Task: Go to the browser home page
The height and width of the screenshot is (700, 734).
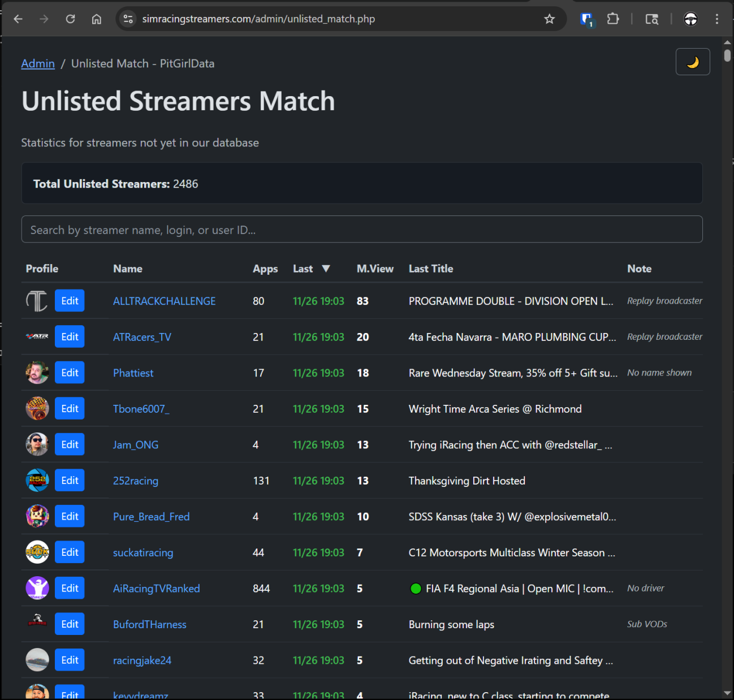Action: (x=97, y=19)
